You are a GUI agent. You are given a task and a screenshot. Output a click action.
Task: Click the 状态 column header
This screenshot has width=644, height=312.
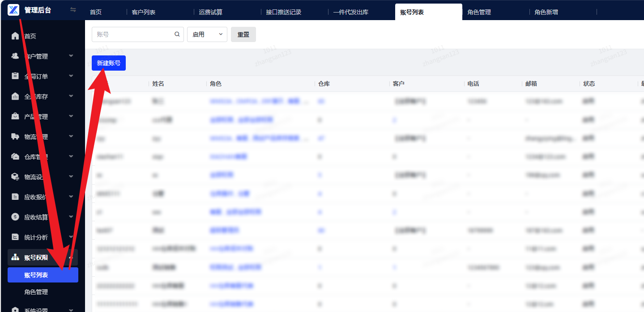(x=589, y=84)
